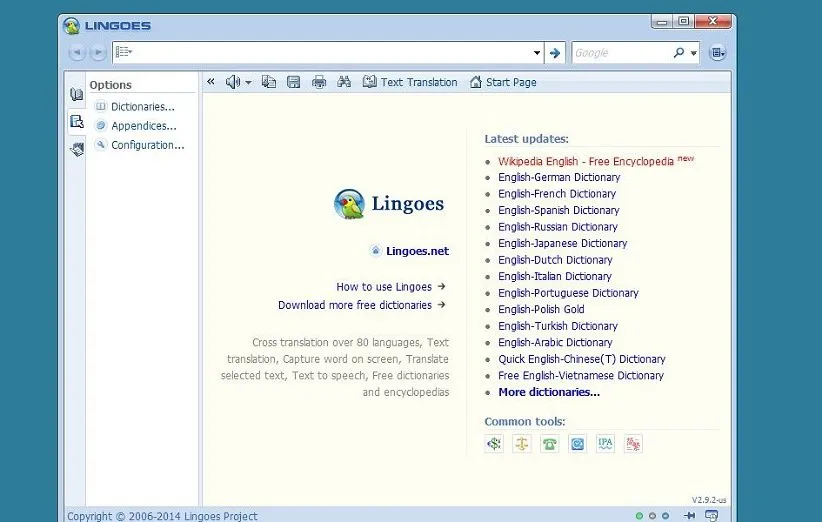
Task: Click the currency converter tool icon
Action: coord(493,443)
